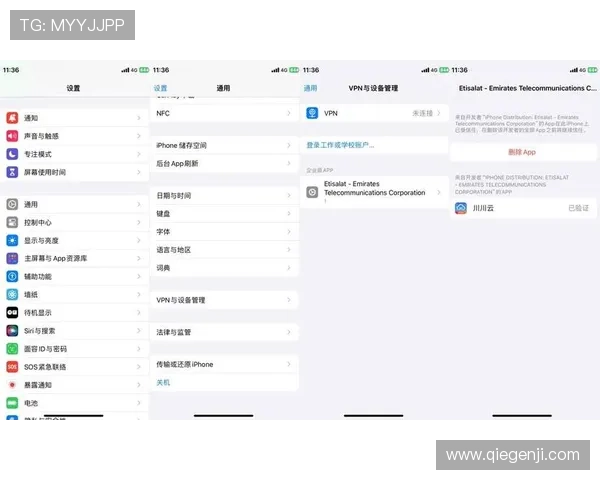This screenshot has width=600, height=480.
Task: Tap the blue VPN globe icon
Action: point(312,113)
